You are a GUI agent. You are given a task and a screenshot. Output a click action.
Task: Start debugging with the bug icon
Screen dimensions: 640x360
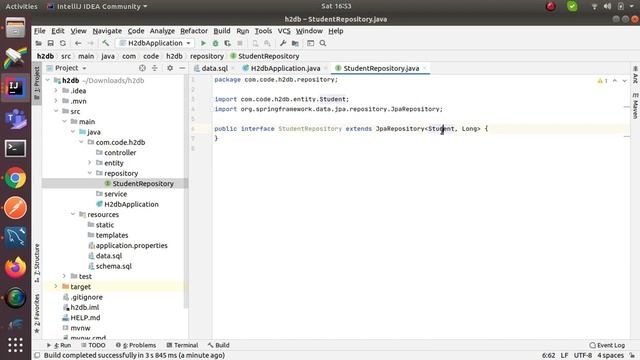[216, 43]
